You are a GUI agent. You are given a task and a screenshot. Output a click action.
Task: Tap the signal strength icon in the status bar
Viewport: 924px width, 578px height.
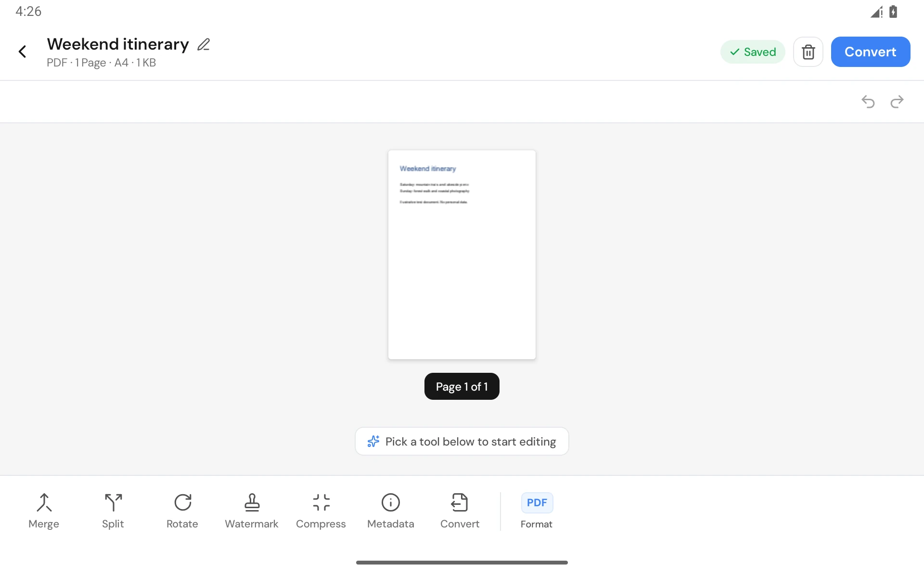[876, 12]
